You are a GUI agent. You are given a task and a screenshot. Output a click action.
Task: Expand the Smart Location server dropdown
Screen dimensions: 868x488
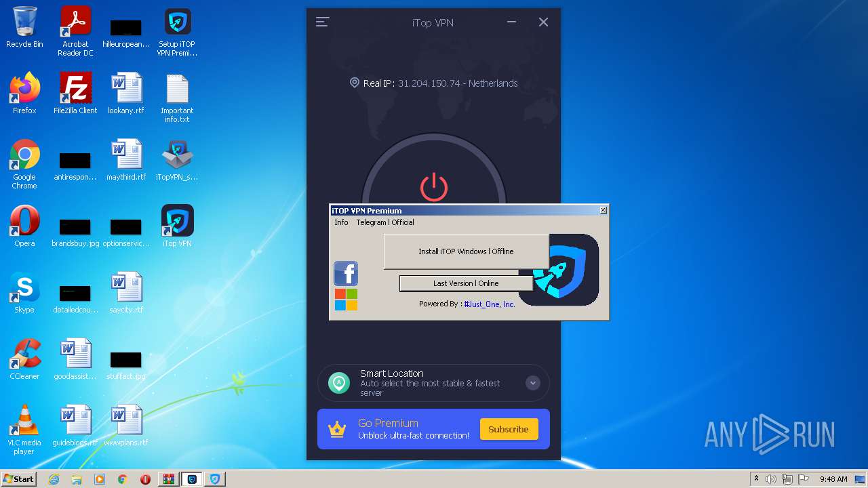[533, 383]
